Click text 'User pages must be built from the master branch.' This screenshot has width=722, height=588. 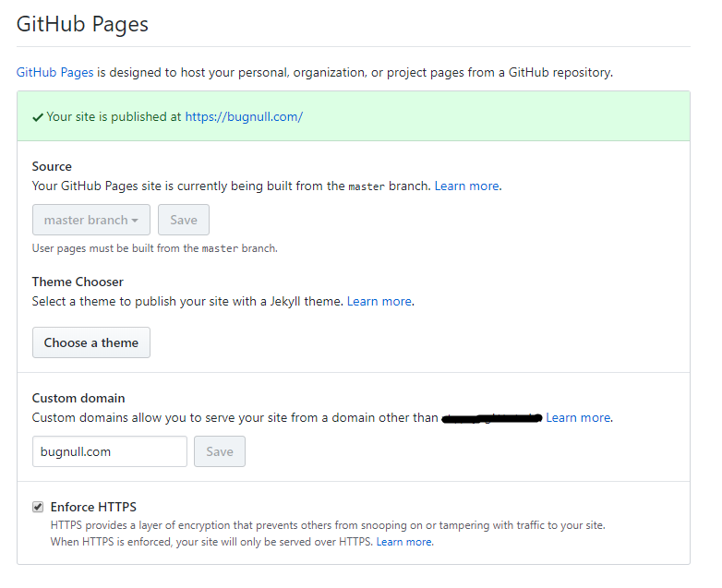pyautogui.click(x=155, y=248)
